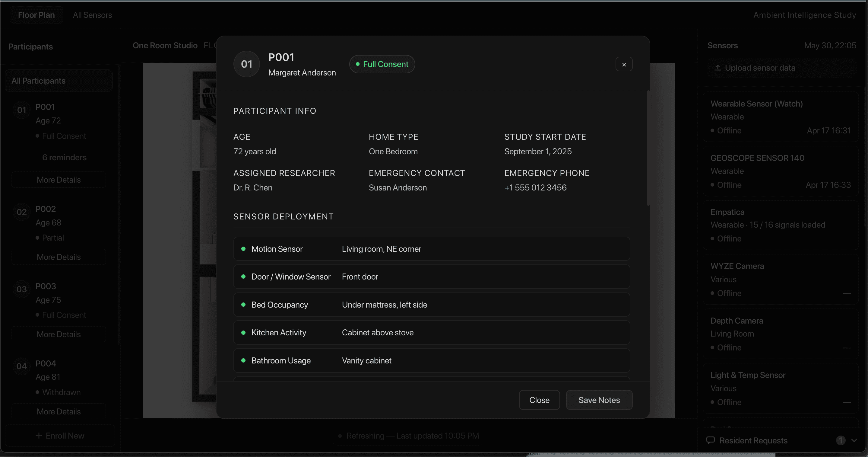Screen dimensions: 868x457
Task: Open the Depth Camera sensor card
Action: point(781,334)
